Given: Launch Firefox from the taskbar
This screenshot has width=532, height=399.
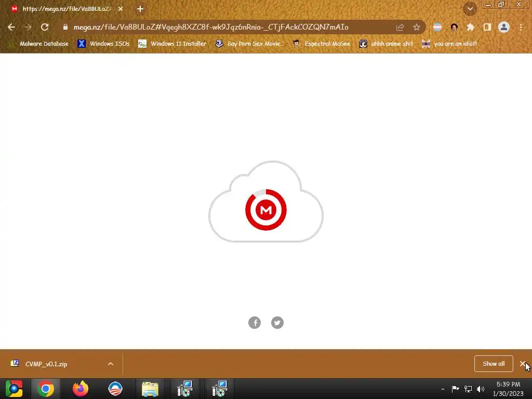Looking at the screenshot, I should 81,389.
